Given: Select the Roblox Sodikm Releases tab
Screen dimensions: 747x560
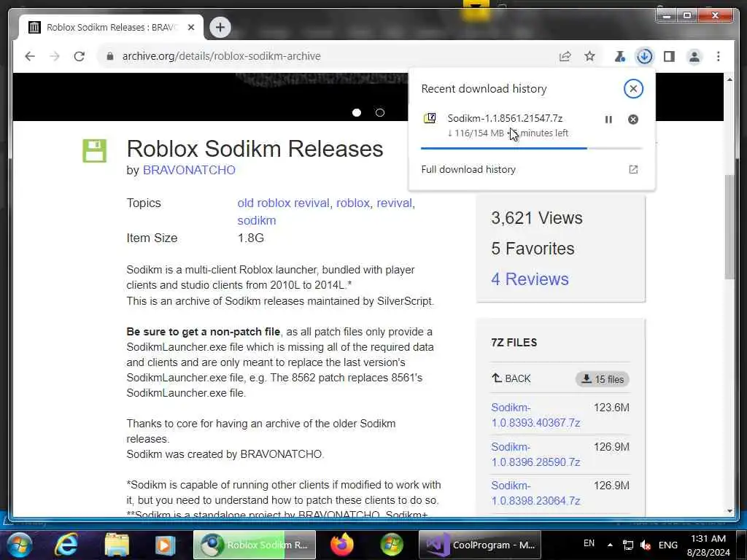Looking at the screenshot, I should [111, 27].
